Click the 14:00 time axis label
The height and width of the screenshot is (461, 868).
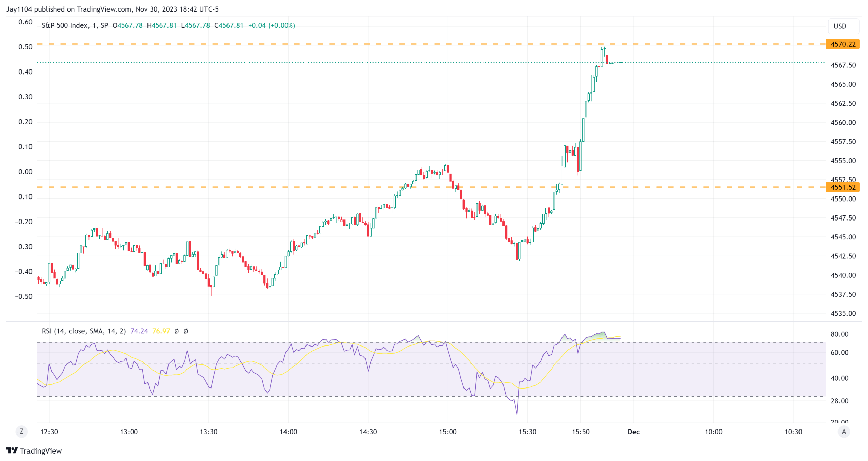288,432
